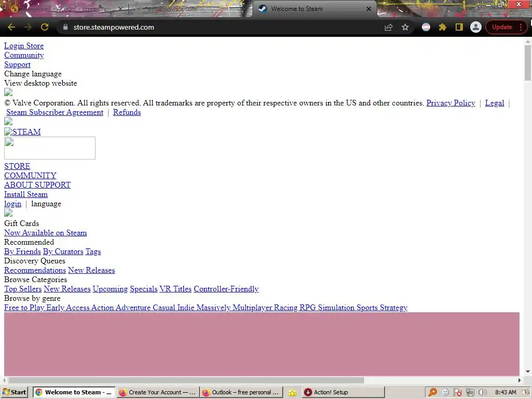
Task: Switch to the Action! screen recorder tab
Action: pos(68,9)
